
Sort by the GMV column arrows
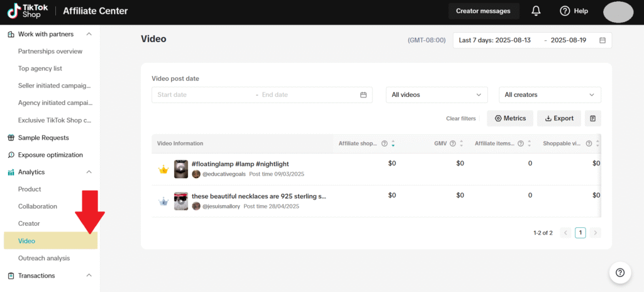tap(462, 143)
